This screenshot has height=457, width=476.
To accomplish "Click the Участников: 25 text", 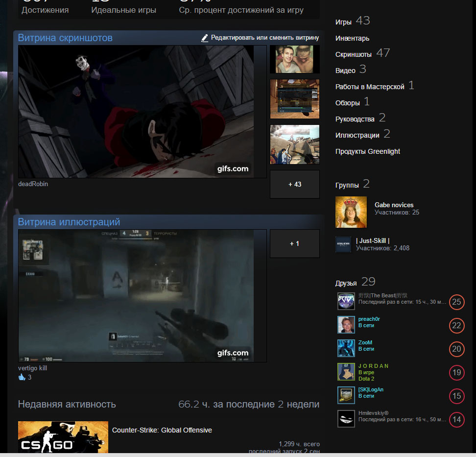I will tap(397, 212).
